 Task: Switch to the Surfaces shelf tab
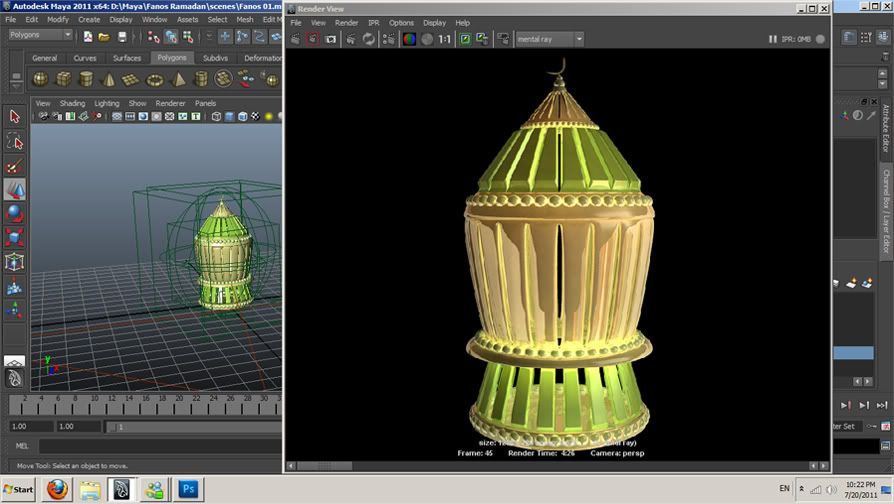coord(127,58)
